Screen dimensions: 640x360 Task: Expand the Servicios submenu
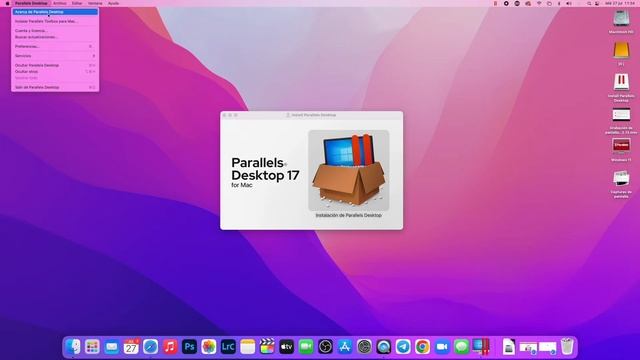[x=55, y=56]
